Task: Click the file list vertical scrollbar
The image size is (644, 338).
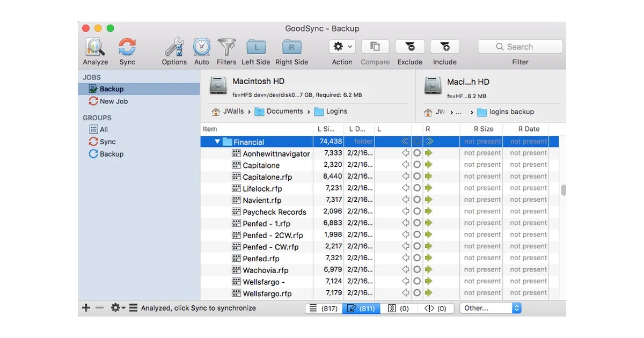Action: (x=563, y=190)
